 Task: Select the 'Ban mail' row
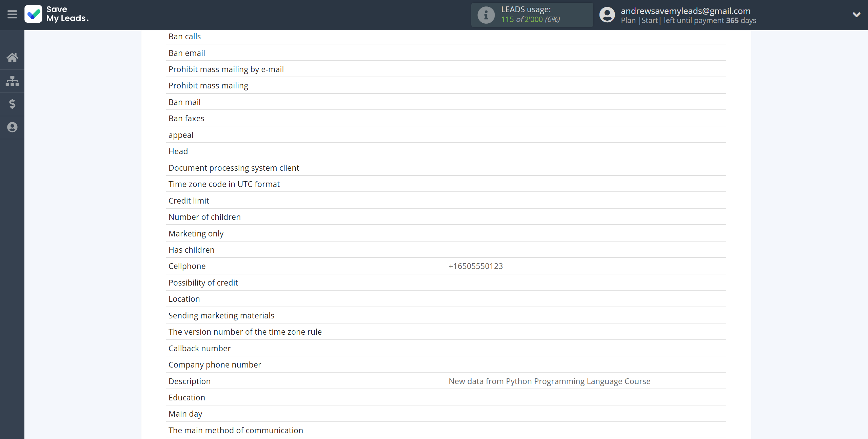(x=446, y=102)
